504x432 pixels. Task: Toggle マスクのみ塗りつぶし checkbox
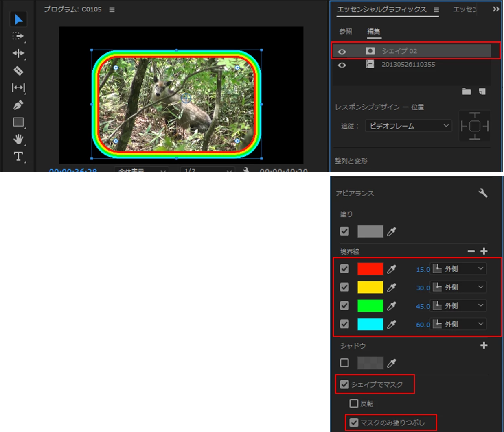point(354,423)
